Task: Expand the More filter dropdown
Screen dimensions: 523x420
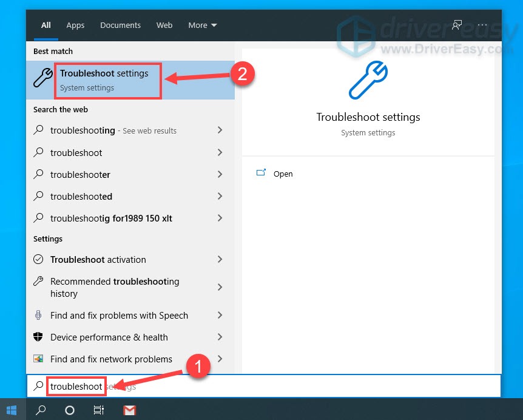Action: point(202,25)
